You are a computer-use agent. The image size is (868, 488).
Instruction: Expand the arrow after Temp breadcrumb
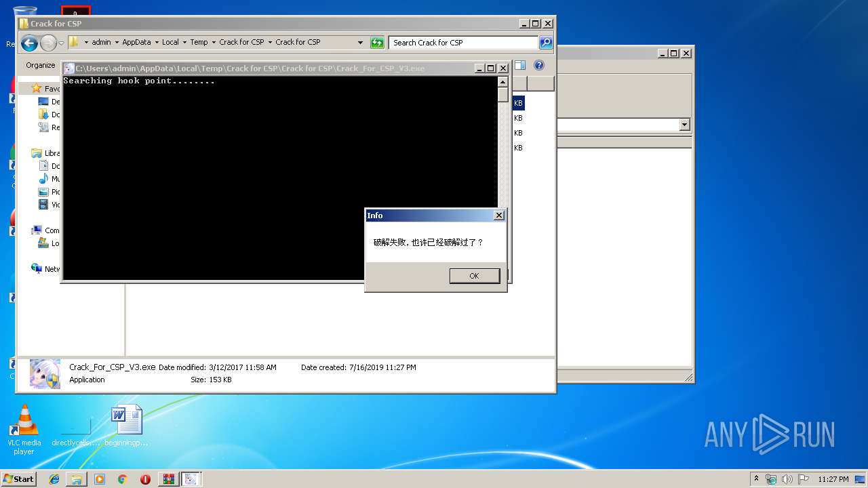tap(214, 42)
